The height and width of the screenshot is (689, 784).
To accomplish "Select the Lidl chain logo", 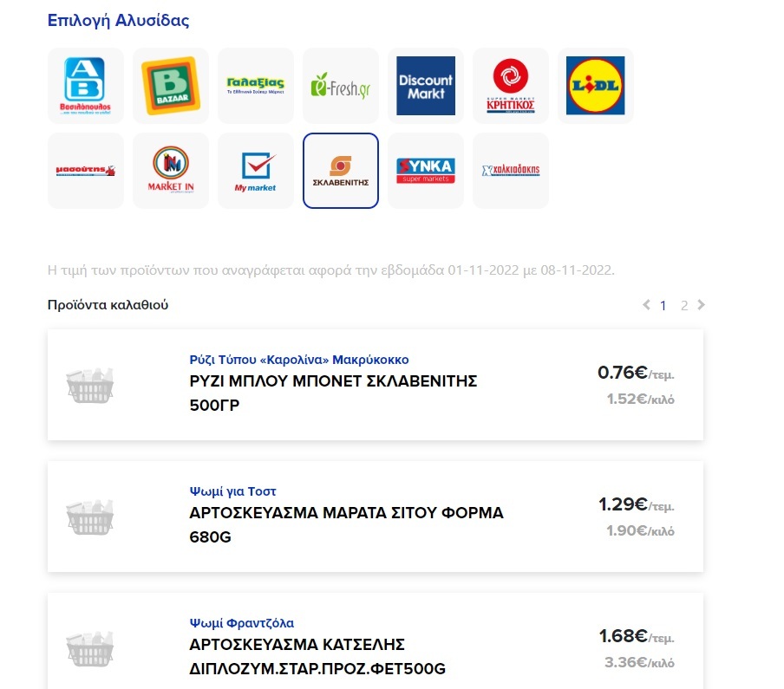I will pyautogui.click(x=595, y=84).
